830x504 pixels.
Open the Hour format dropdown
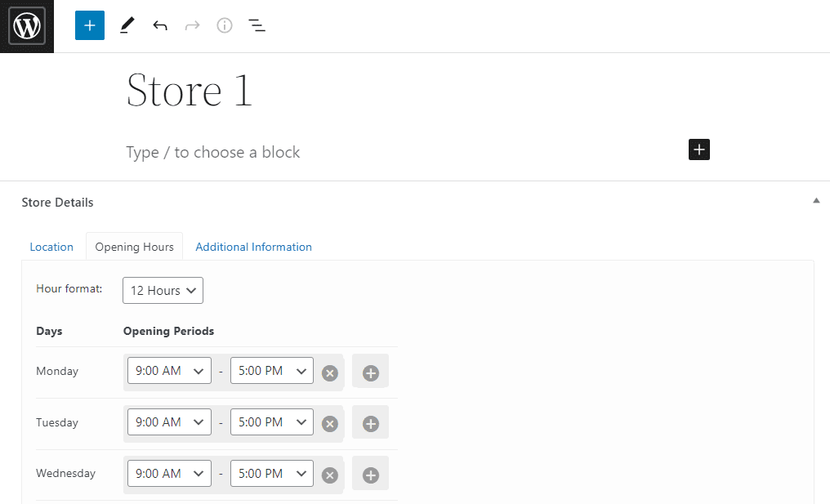tap(163, 290)
